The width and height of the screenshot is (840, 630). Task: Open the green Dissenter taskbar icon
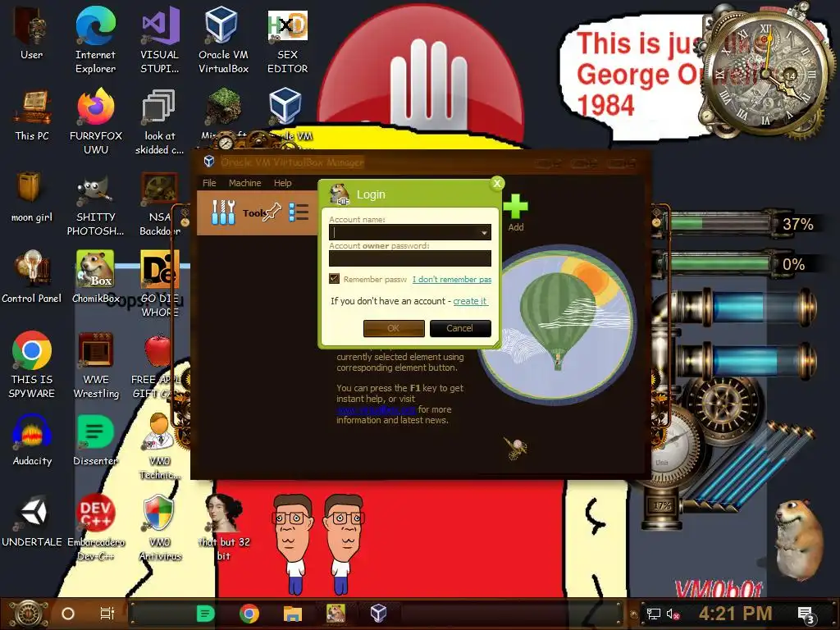pos(205,614)
